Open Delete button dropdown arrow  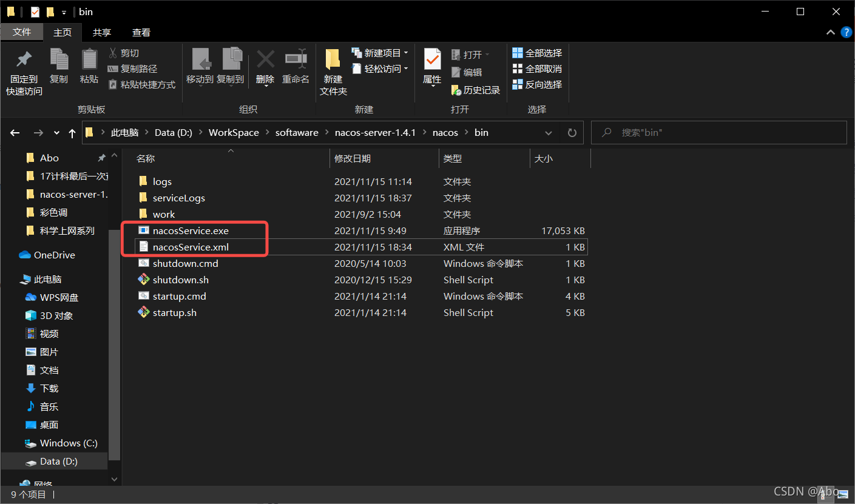click(266, 86)
